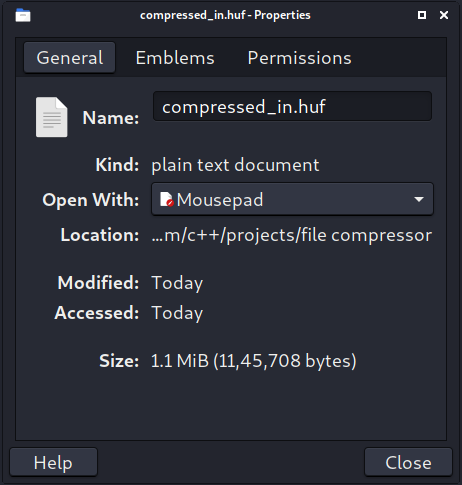This screenshot has height=485, width=462.
Task: Switch to the Permissions tab
Action: [299, 58]
